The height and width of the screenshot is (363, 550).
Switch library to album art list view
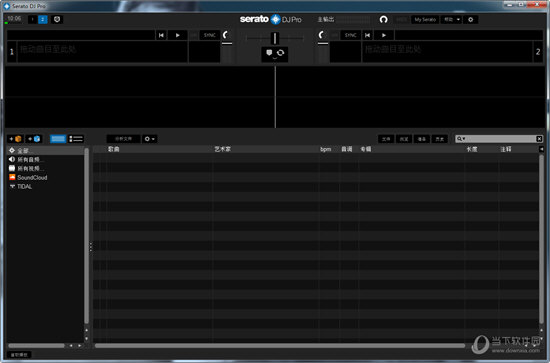click(x=76, y=139)
